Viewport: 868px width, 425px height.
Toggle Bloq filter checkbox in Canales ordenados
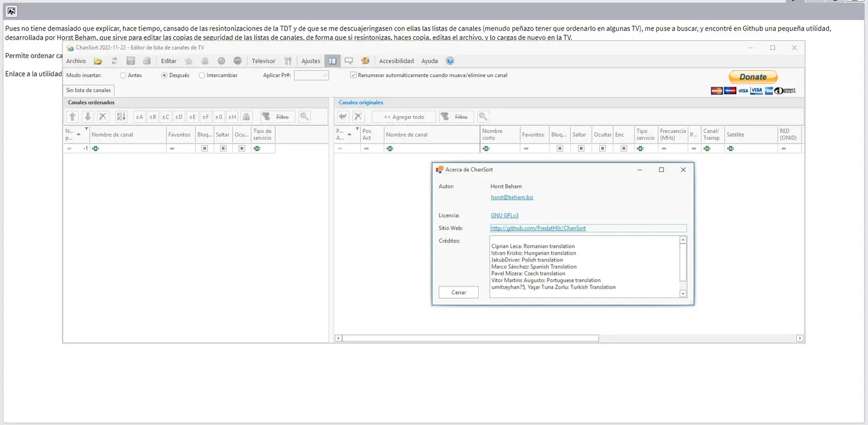204,149
